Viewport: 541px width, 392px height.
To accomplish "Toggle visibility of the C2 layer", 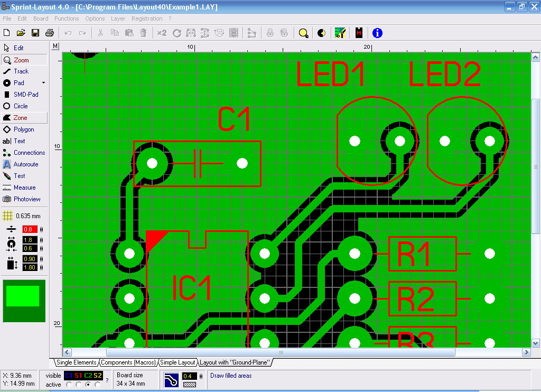I will coord(88,376).
